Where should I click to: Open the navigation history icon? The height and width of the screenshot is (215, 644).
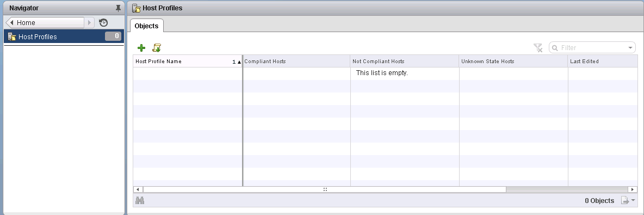[103, 23]
